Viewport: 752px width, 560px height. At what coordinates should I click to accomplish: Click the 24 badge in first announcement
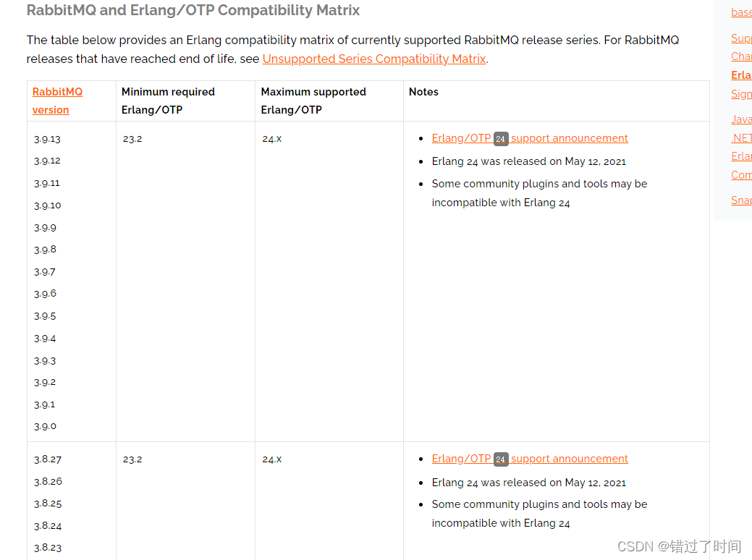click(x=501, y=139)
